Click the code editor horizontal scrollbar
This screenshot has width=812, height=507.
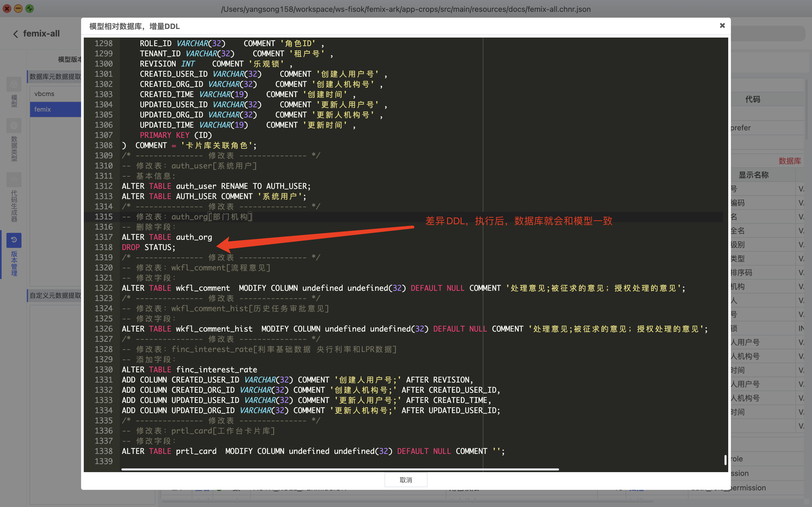pyautogui.click(x=340, y=469)
